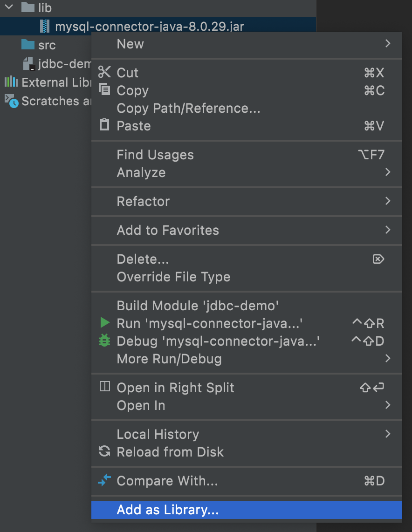Open the More Run/Debug submenu
Screen dimensions: 412x532
[388, 359]
